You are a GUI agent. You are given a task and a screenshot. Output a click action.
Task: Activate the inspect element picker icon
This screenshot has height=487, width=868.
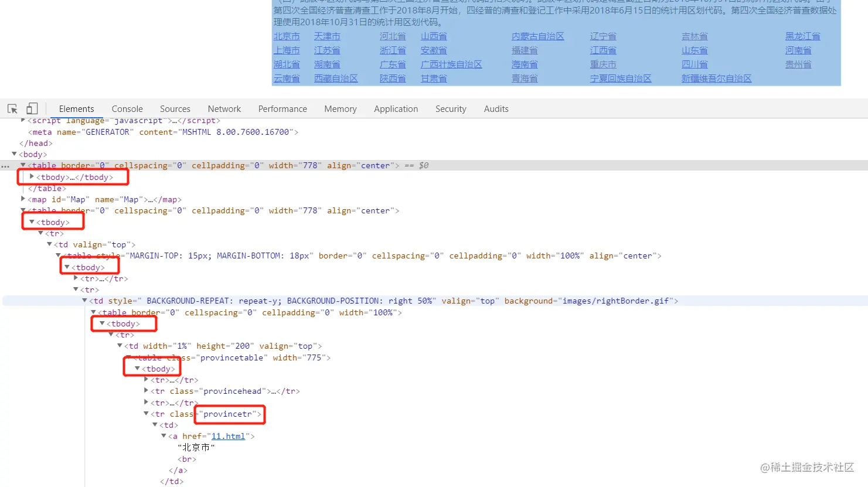click(x=12, y=109)
